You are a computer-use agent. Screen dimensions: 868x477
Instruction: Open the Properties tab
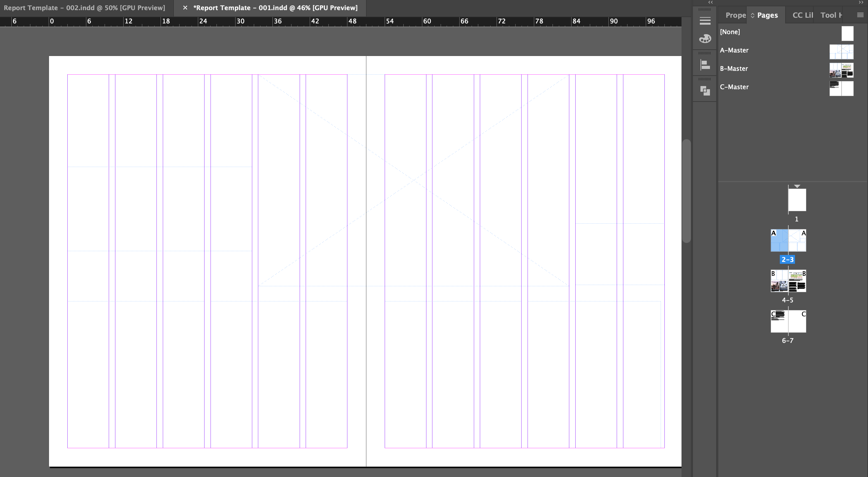736,15
